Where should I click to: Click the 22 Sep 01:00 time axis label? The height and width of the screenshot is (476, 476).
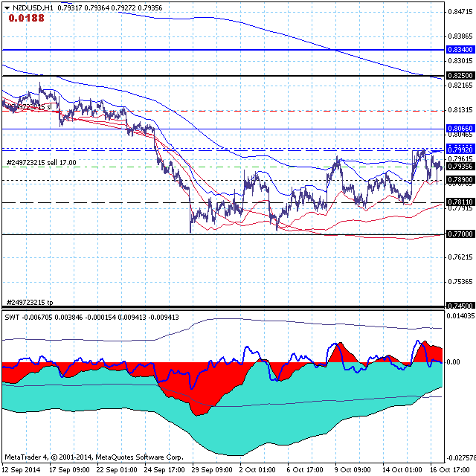click(x=117, y=470)
